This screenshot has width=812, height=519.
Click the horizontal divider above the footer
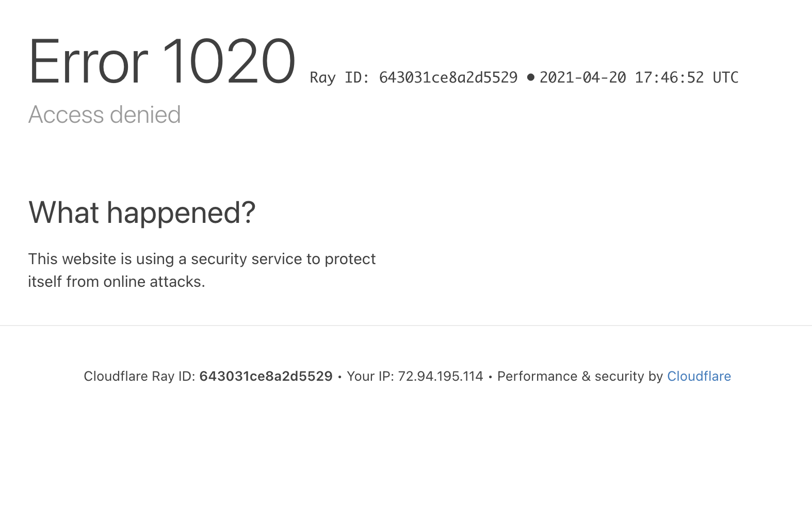click(406, 326)
